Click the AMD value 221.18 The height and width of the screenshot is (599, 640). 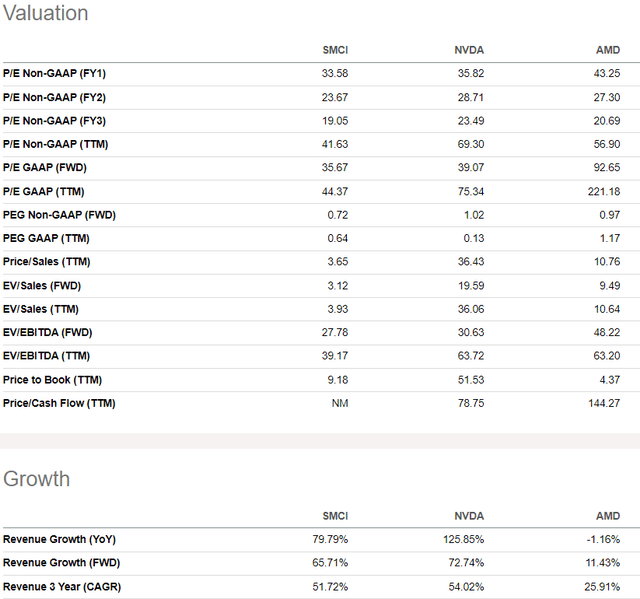(x=604, y=191)
